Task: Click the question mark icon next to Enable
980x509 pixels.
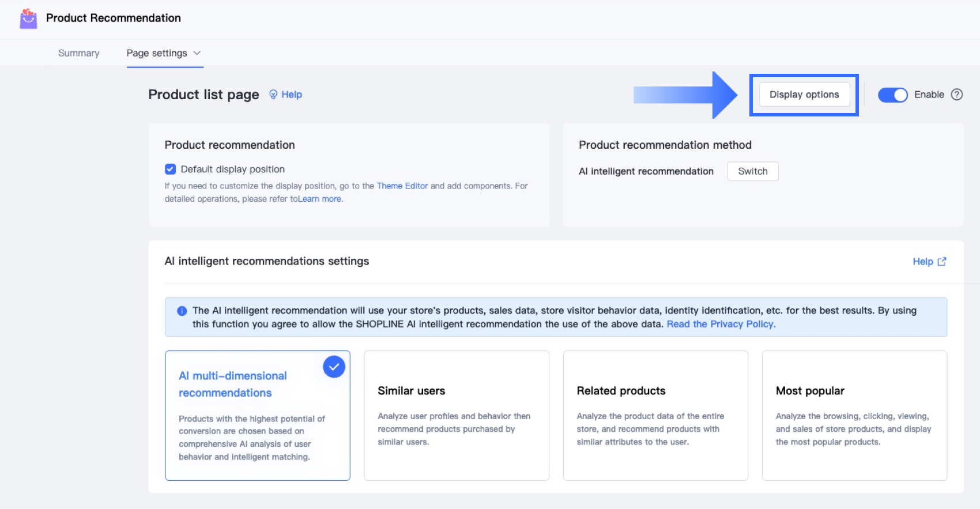Action: tap(957, 95)
